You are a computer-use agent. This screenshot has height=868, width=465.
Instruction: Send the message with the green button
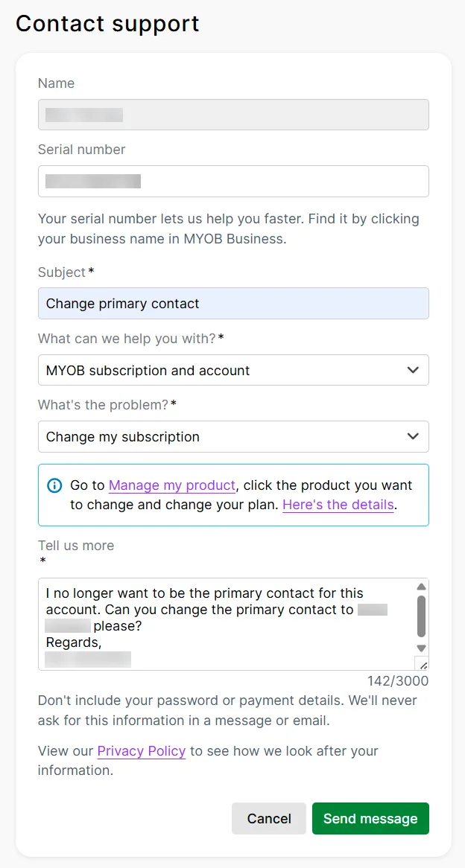[x=370, y=818]
